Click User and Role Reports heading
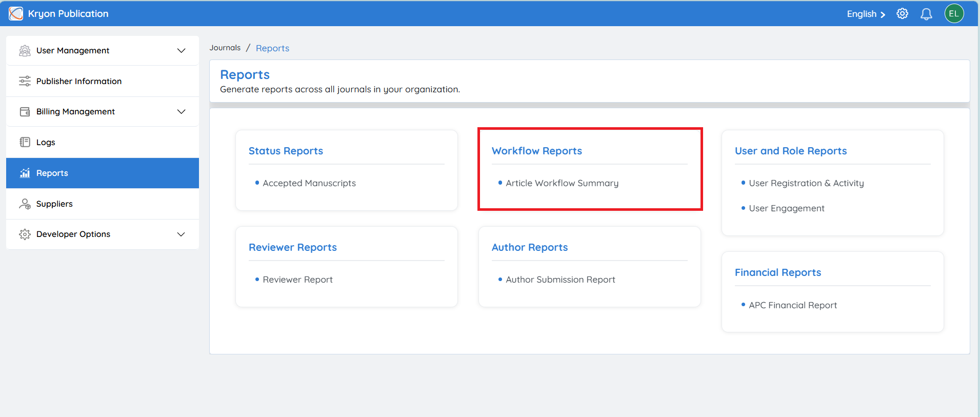The height and width of the screenshot is (417, 980). pyautogui.click(x=791, y=151)
